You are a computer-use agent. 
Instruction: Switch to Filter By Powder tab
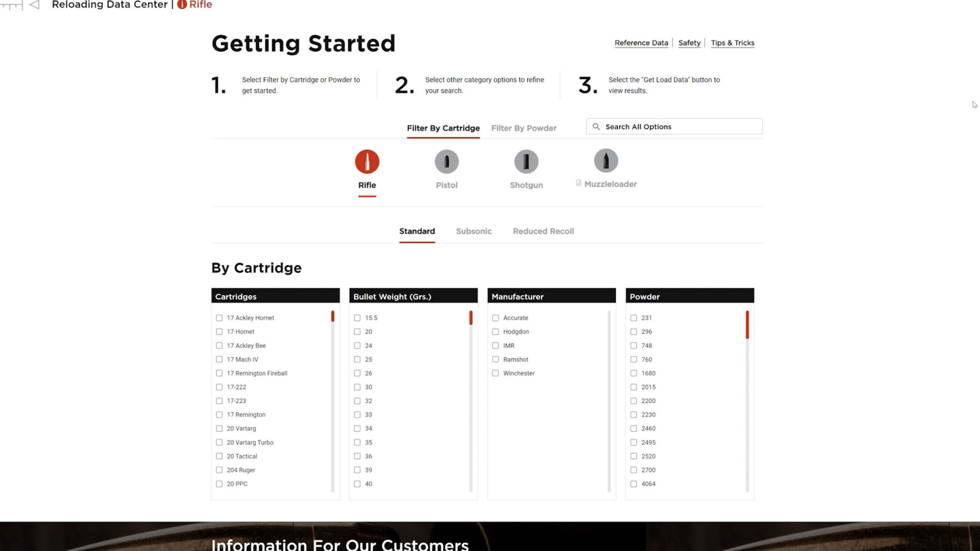pos(523,128)
